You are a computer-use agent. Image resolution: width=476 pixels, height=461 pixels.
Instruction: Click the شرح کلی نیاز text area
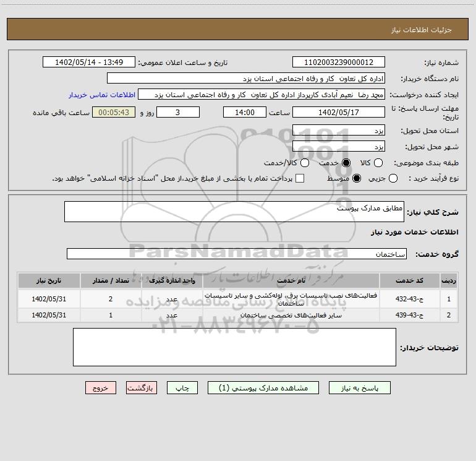tap(234, 212)
